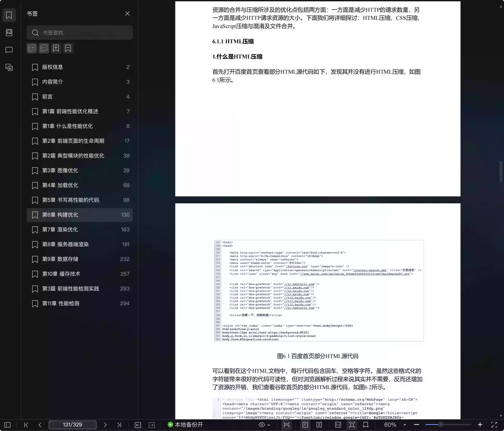Jump to the last page with skip-forward icon
Image resolution: width=504 pixels, height=431 pixels.
click(x=119, y=425)
